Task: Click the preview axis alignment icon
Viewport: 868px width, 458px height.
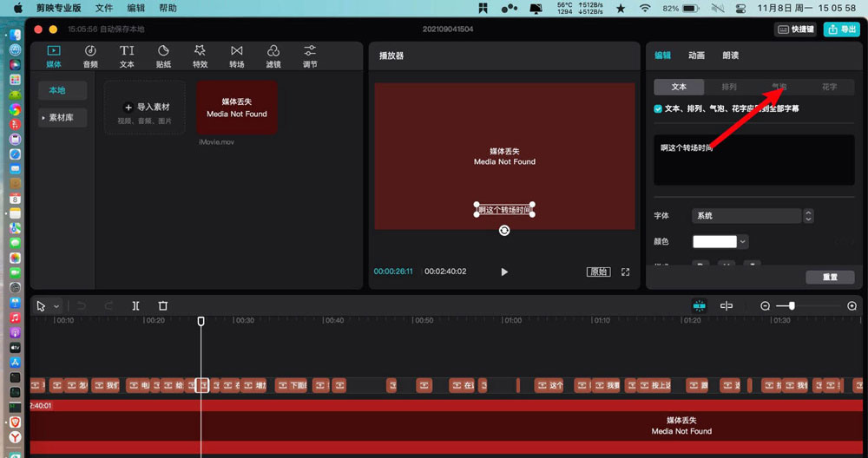Action: coord(727,306)
